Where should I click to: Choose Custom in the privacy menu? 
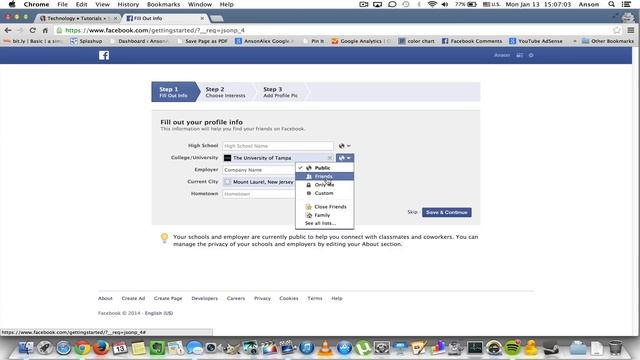[324, 193]
